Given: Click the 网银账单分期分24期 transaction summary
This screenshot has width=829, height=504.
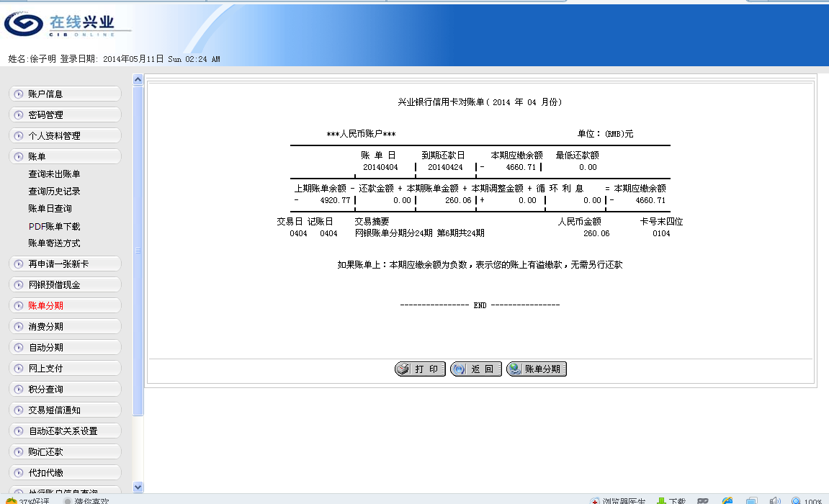Looking at the screenshot, I should tap(419, 233).
